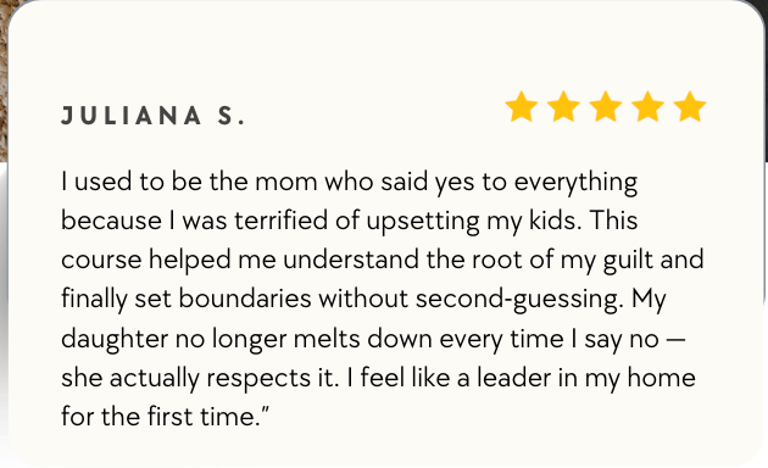Click the reviewer name JULIANA S.
Image resolution: width=768 pixels, height=468 pixels.
(153, 116)
